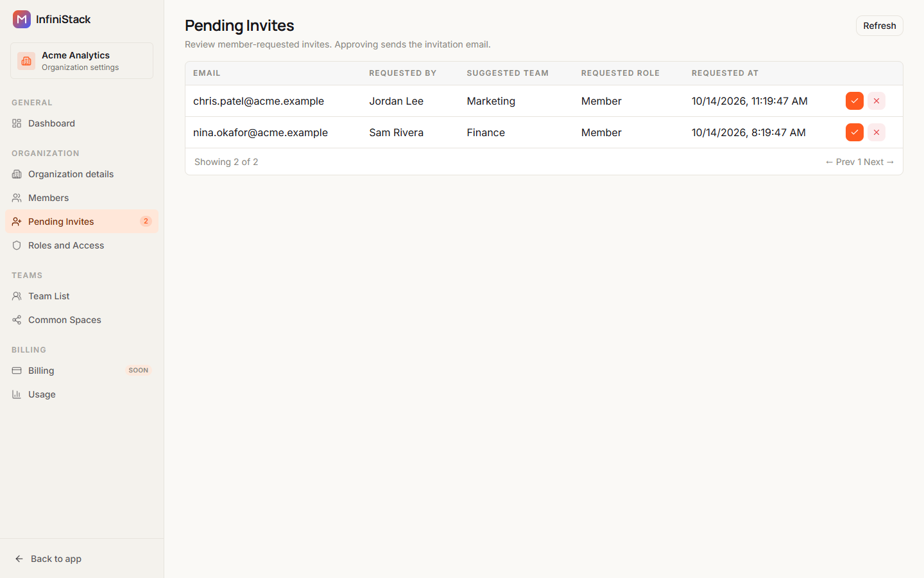Approve chris.patel@acme.example invite checkmark
The height and width of the screenshot is (578, 924).
[855, 101]
